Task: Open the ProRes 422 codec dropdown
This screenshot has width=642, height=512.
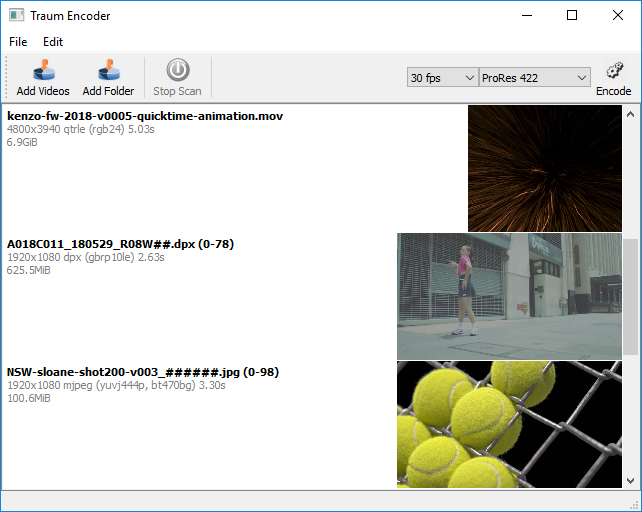Action: click(535, 77)
